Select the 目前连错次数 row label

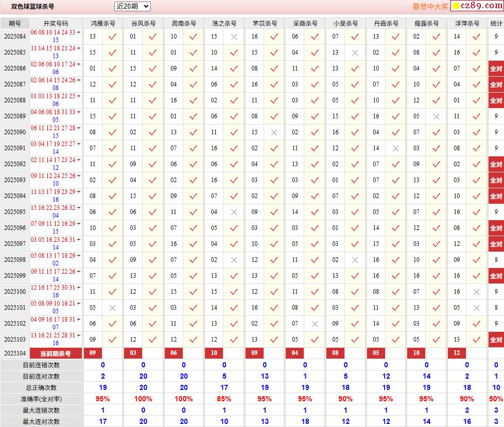42,365
